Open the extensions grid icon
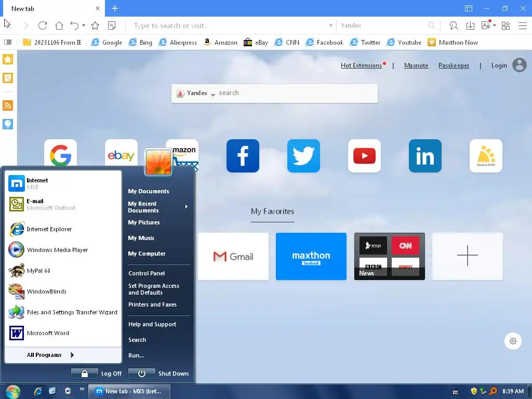Screen dimensions: 532x399 506,25
